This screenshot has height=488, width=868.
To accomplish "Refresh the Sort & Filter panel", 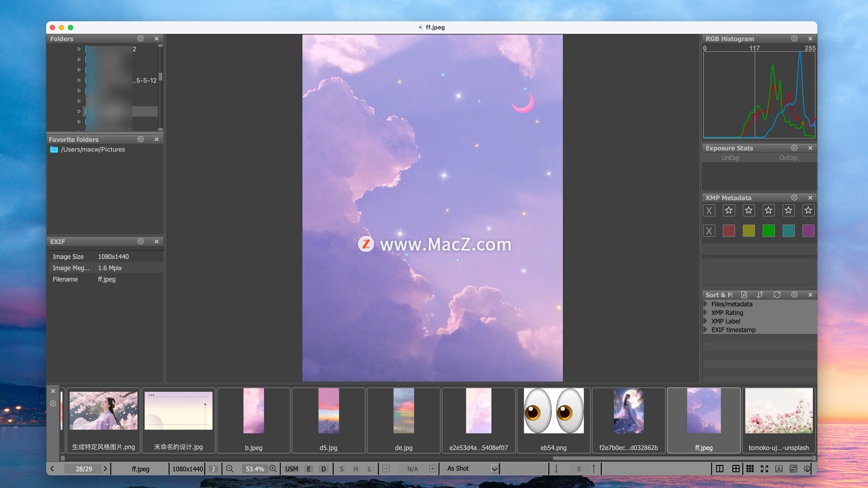I will (777, 295).
